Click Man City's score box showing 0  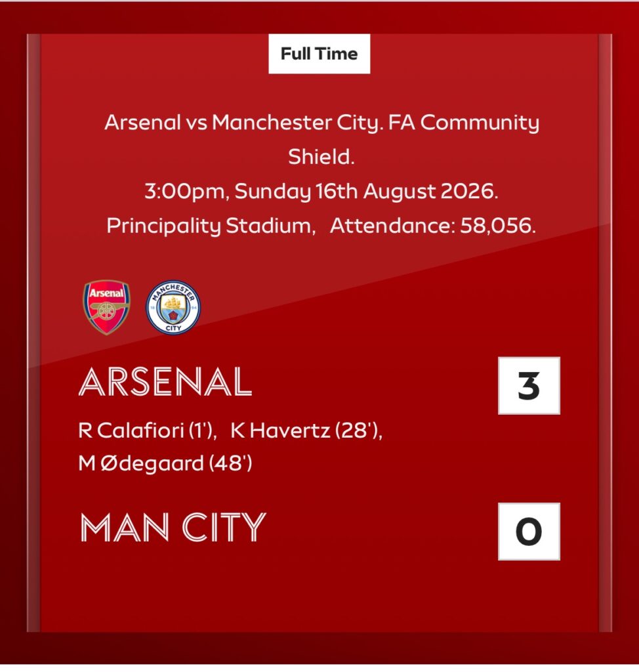coord(529,532)
